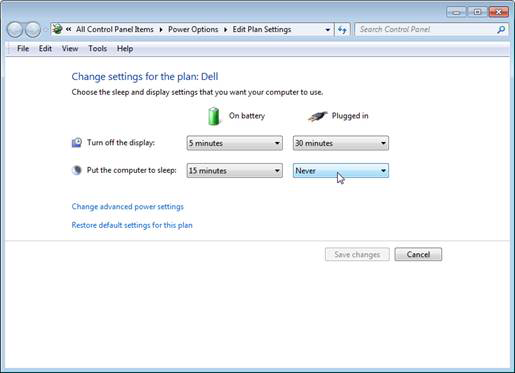Go to All Control Panel Items breadcrumb
This screenshot has height=373, width=515.
[x=115, y=29]
